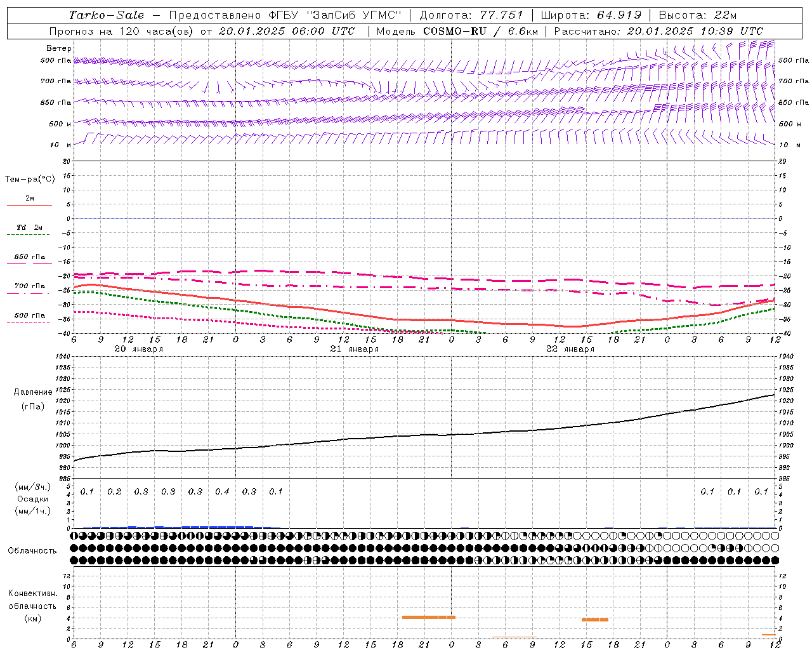The image size is (812, 650).
Task: Select the 500 гПа temperature legend label
Action: [x=30, y=315]
